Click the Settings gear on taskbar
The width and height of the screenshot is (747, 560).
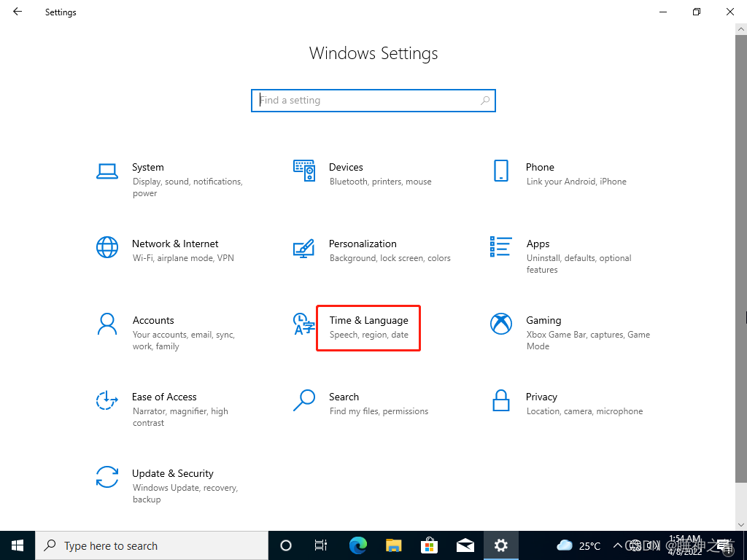(x=500, y=545)
